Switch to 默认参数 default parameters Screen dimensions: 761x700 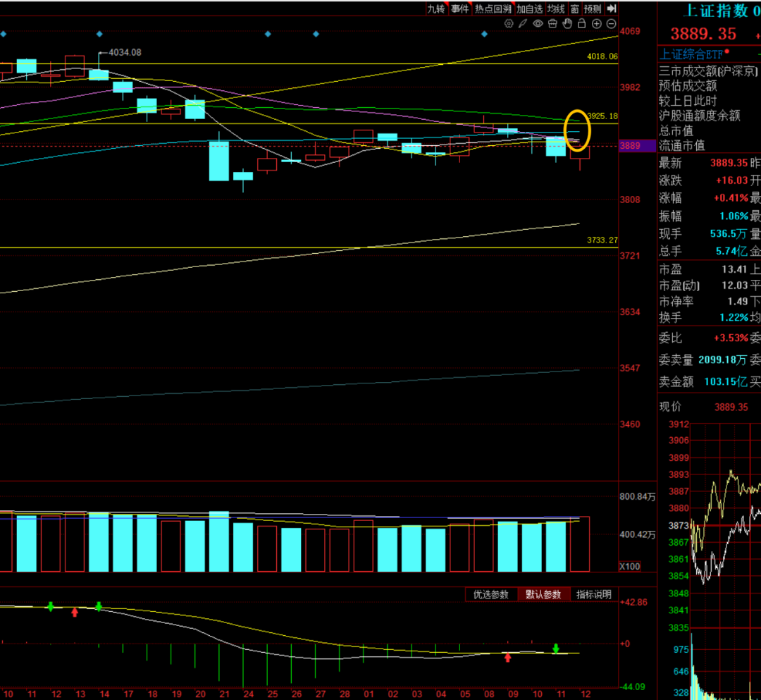click(x=543, y=594)
